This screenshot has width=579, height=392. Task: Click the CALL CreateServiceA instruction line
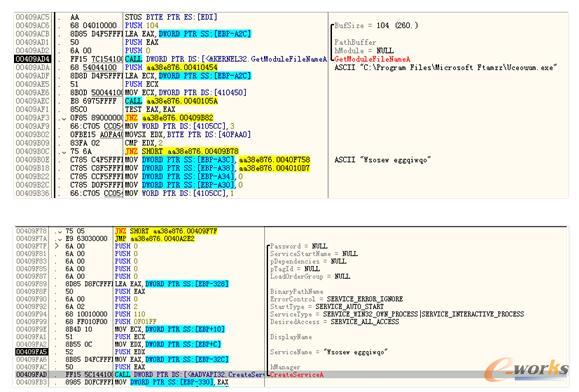[189, 374]
